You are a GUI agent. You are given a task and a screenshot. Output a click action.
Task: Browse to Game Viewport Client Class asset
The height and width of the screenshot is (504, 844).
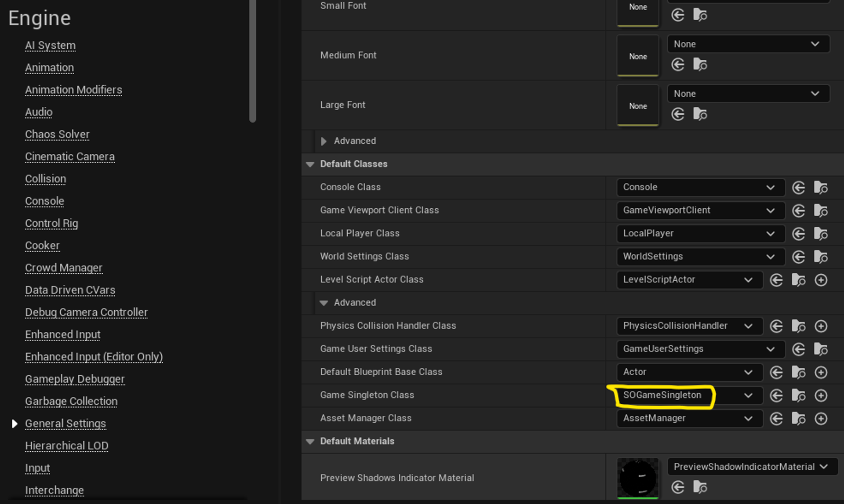tap(820, 211)
